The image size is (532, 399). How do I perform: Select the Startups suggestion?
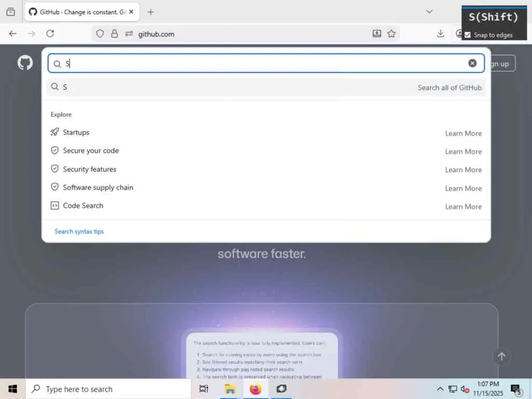[267, 132]
